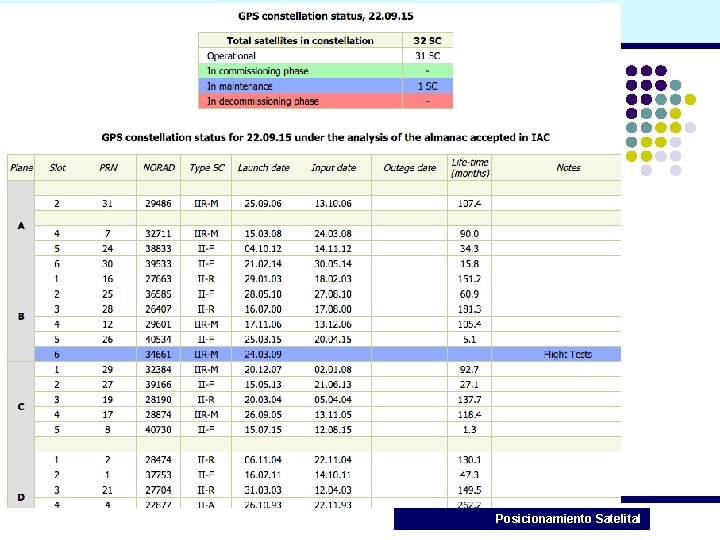
Task: Click NORAD value '34661' in the highlighted row
Action: (158, 354)
